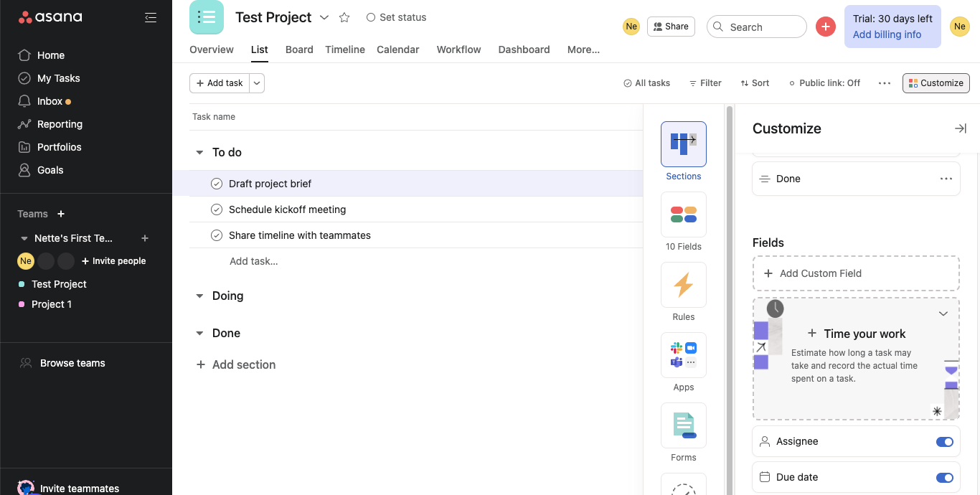Screen dimensions: 980x495
Task: Mark Draft project brief as complete
Action: tap(217, 184)
